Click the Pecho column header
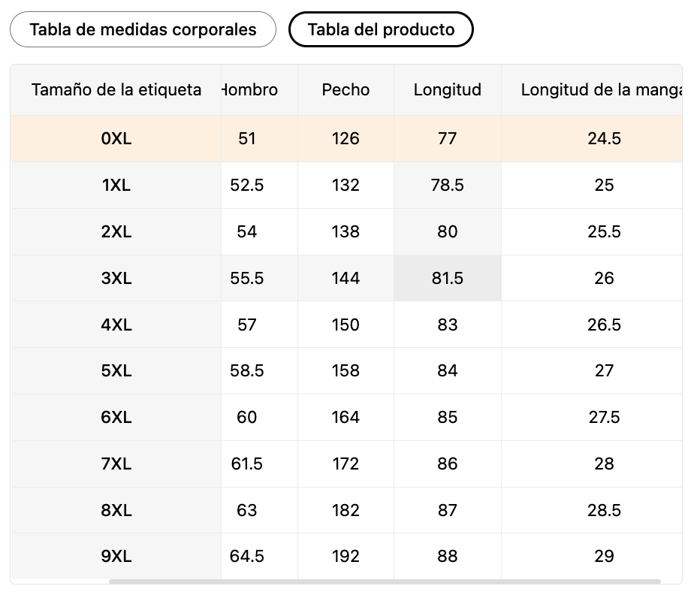The width and height of the screenshot is (700, 604). 345,90
